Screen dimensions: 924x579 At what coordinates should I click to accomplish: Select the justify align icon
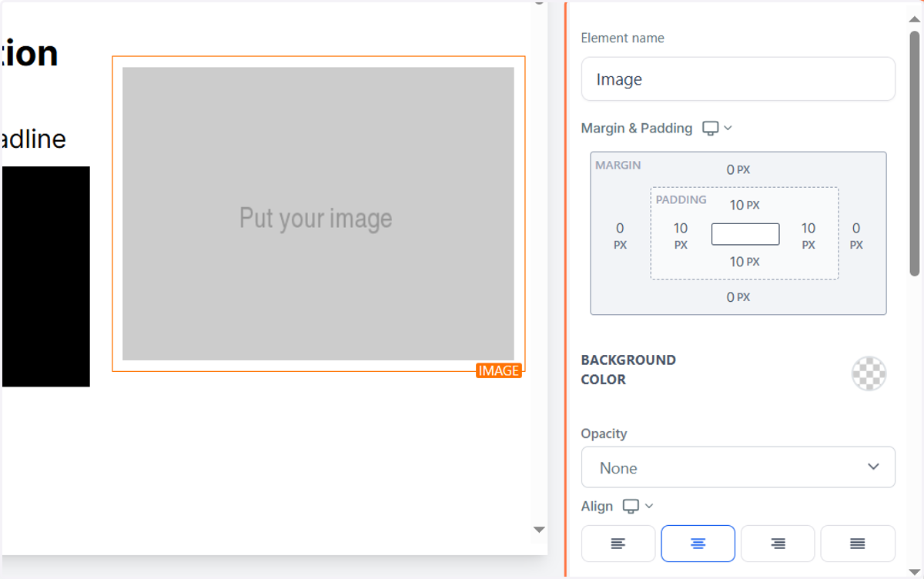858,544
